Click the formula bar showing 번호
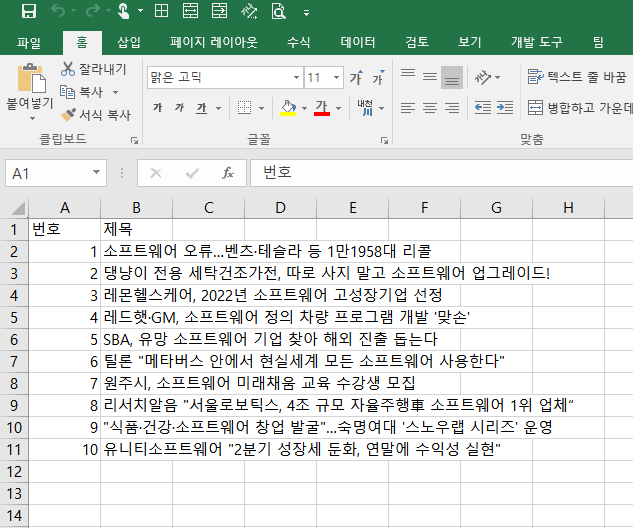Viewport: 633px width, 528px height. point(442,173)
